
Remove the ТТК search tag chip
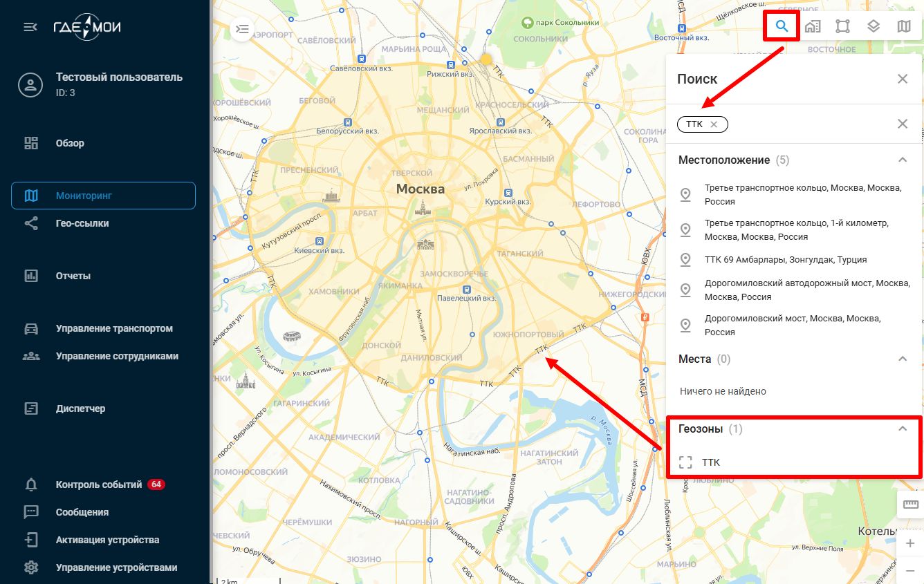click(x=714, y=124)
